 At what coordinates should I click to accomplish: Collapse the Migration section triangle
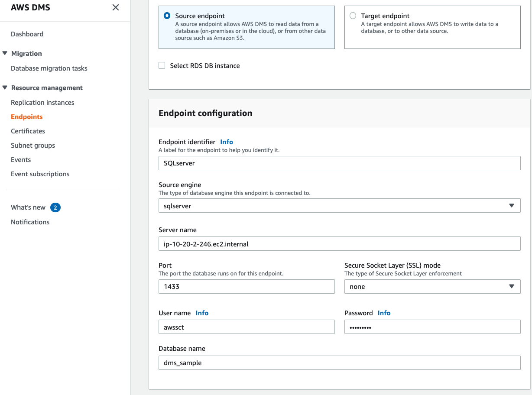click(x=5, y=53)
